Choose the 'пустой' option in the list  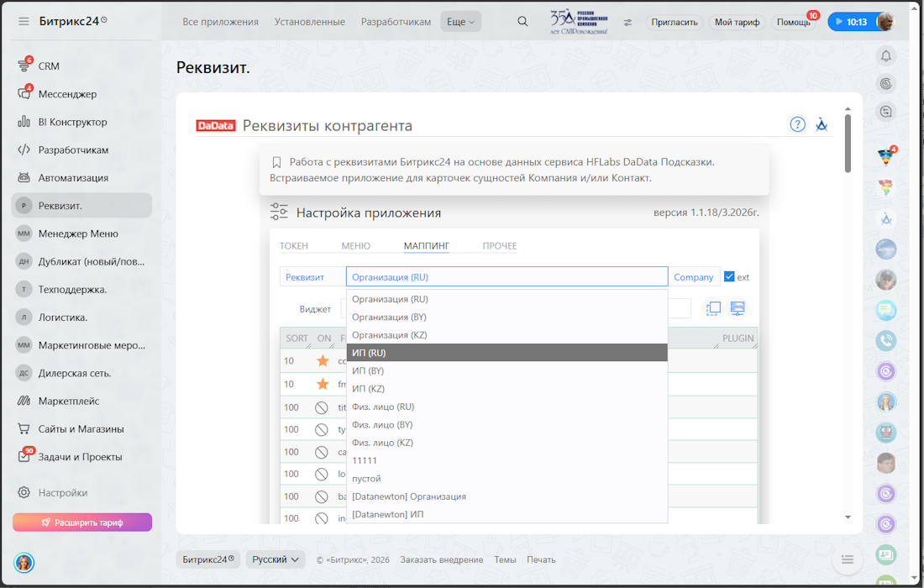click(x=507, y=479)
